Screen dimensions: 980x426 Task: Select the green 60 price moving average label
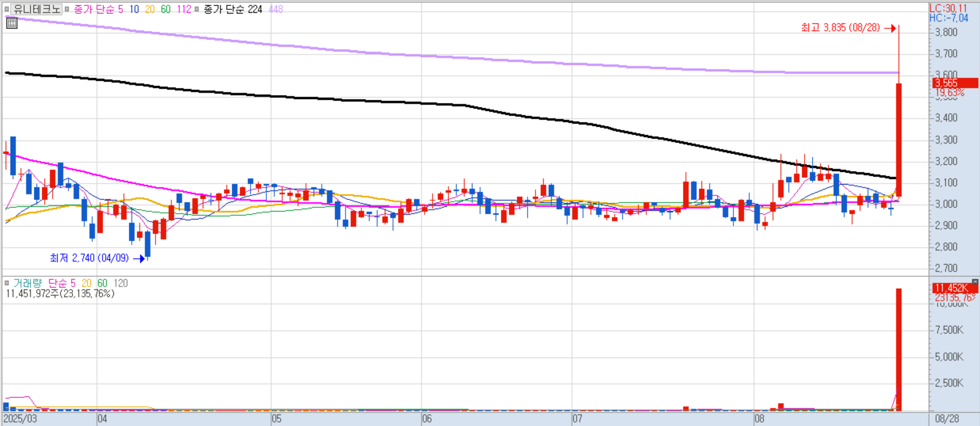pyautogui.click(x=166, y=9)
